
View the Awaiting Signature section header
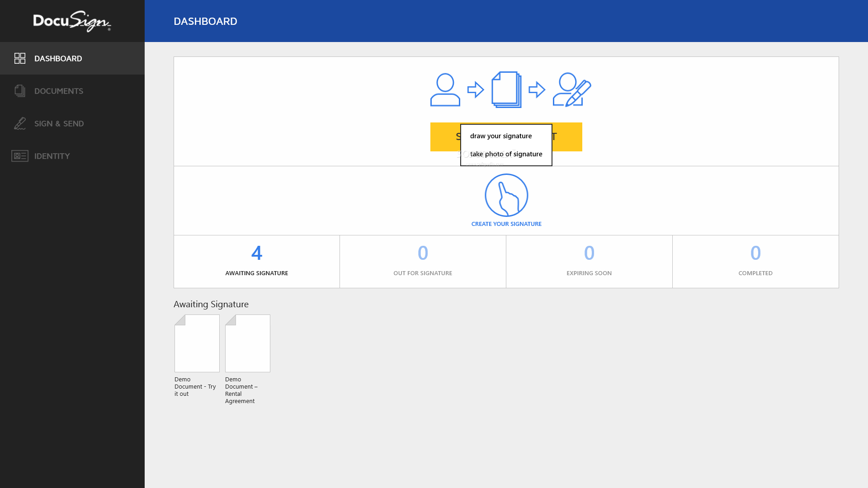211,304
